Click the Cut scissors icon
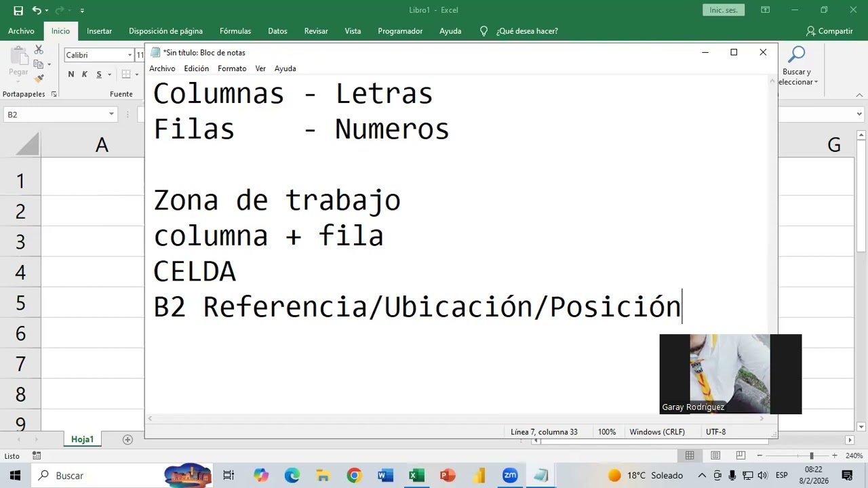Image resolution: width=868 pixels, height=488 pixels. pos(39,50)
